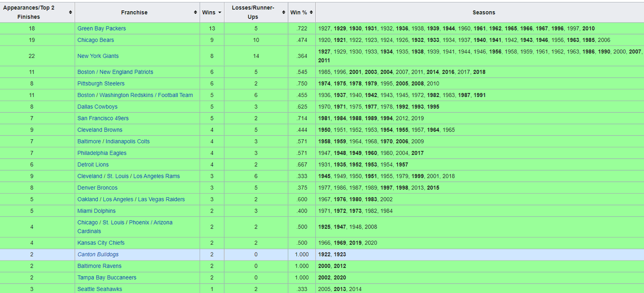
Task: Open Pittsburgh Steelers link
Action: (101, 84)
